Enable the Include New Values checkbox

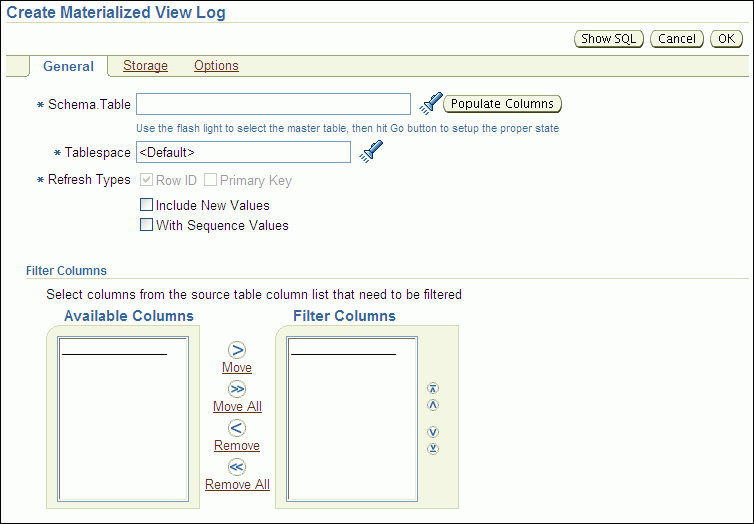[147, 205]
